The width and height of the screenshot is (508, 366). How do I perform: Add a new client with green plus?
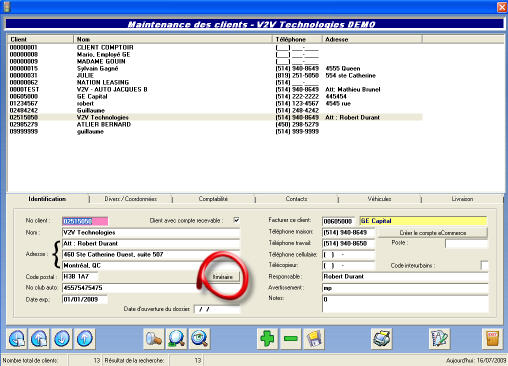tap(267, 339)
